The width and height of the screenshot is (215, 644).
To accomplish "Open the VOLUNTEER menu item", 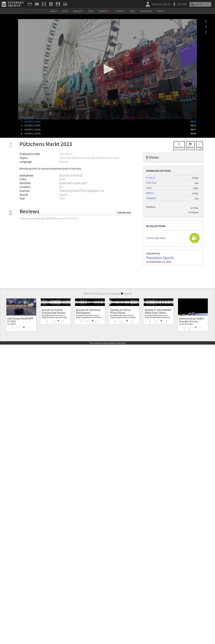I will click(146, 11).
